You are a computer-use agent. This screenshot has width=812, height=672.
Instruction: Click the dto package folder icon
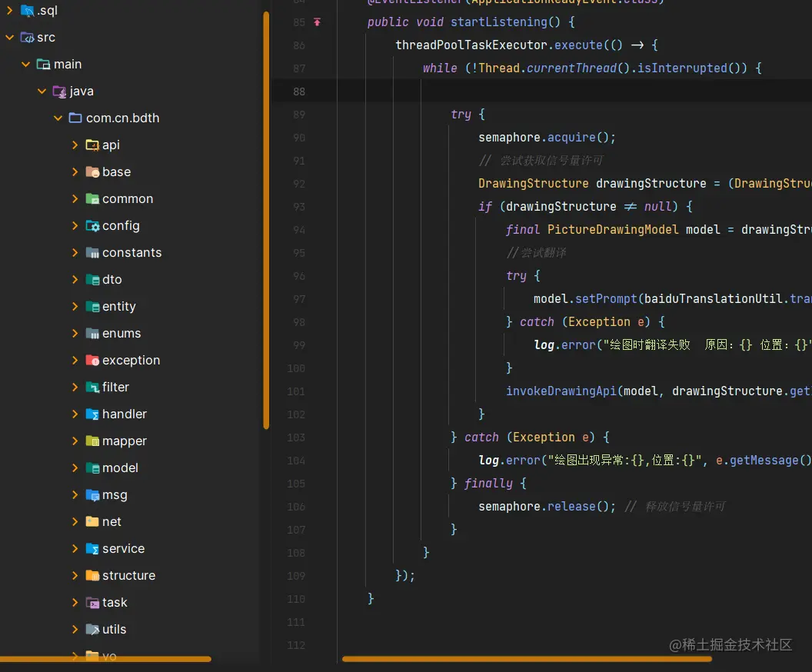(x=92, y=280)
